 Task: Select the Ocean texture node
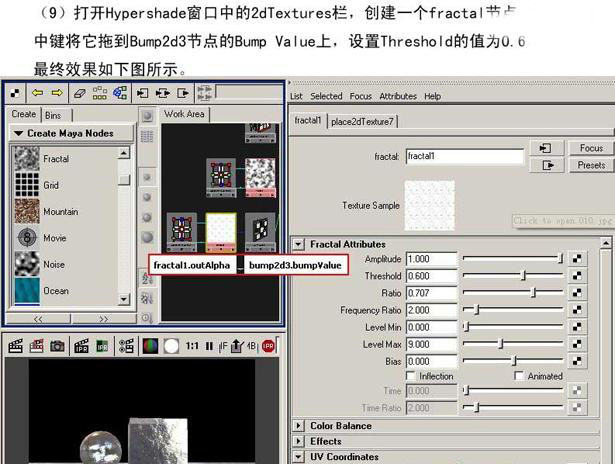(x=27, y=291)
